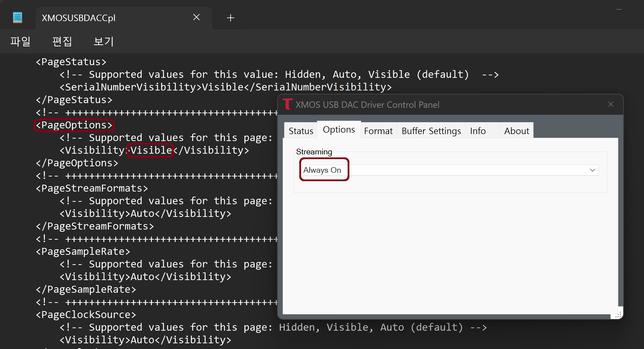644x349 pixels.
Task: Open the 파일 menu
Action: pyautogui.click(x=20, y=41)
